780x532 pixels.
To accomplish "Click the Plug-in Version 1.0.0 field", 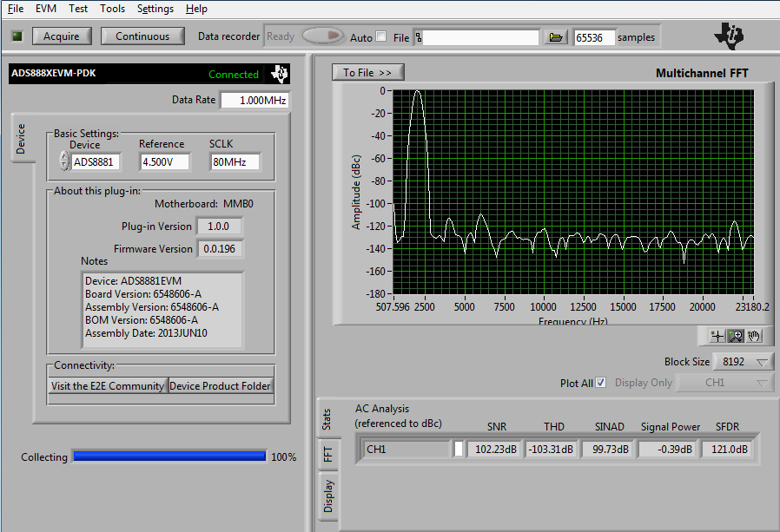I will click(219, 227).
